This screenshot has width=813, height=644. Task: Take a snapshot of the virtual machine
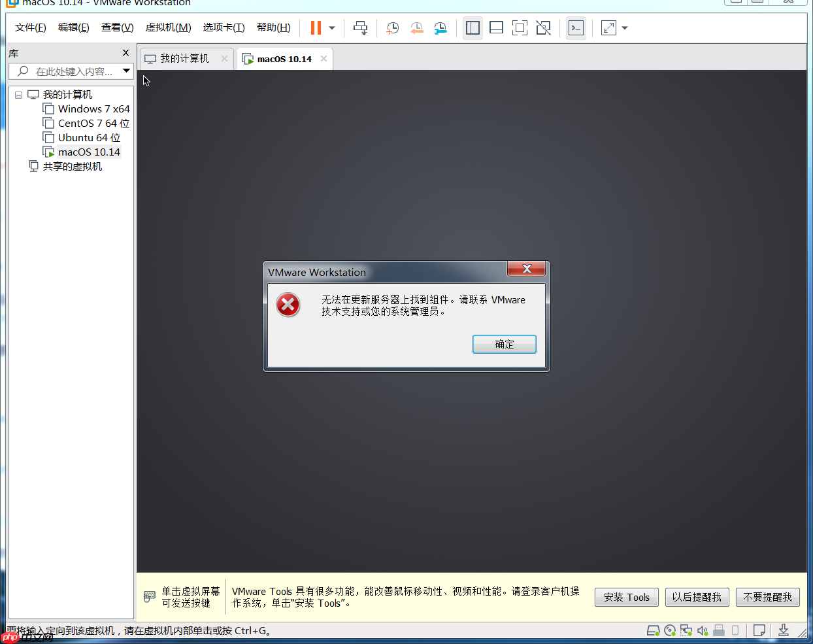[392, 27]
